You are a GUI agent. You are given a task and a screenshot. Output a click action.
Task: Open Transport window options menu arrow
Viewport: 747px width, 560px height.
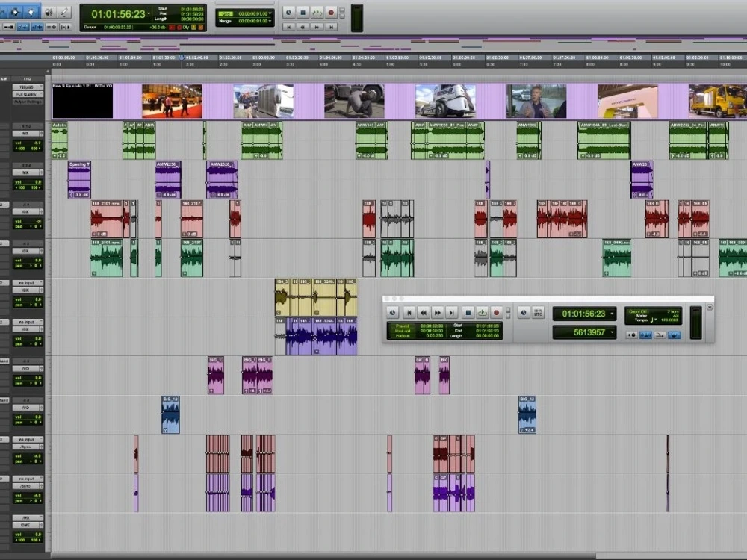pyautogui.click(x=710, y=308)
